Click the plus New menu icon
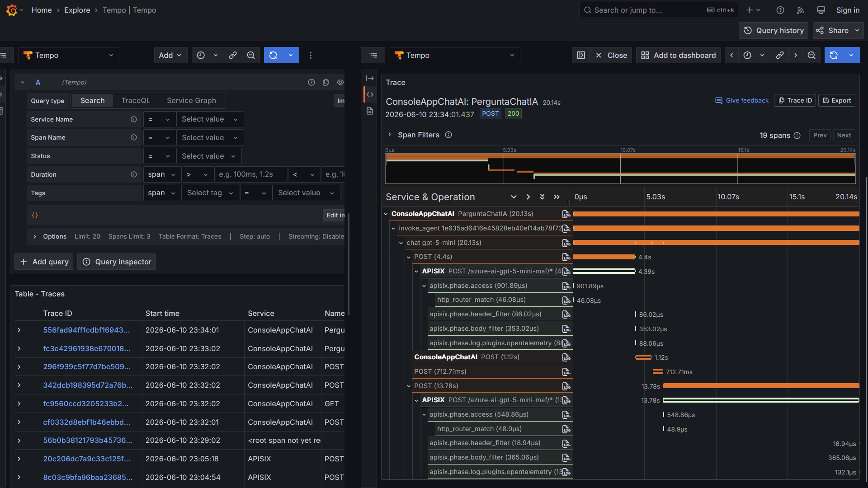868x488 pixels. [753, 10]
